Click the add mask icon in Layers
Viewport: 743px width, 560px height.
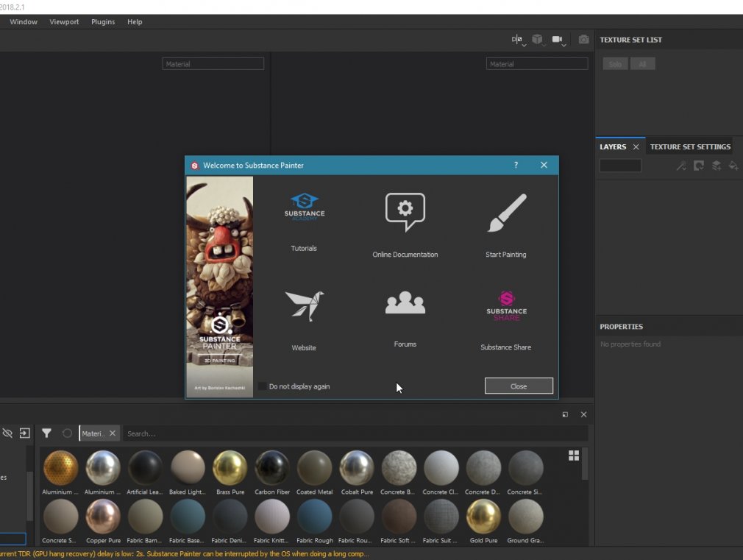[698, 166]
